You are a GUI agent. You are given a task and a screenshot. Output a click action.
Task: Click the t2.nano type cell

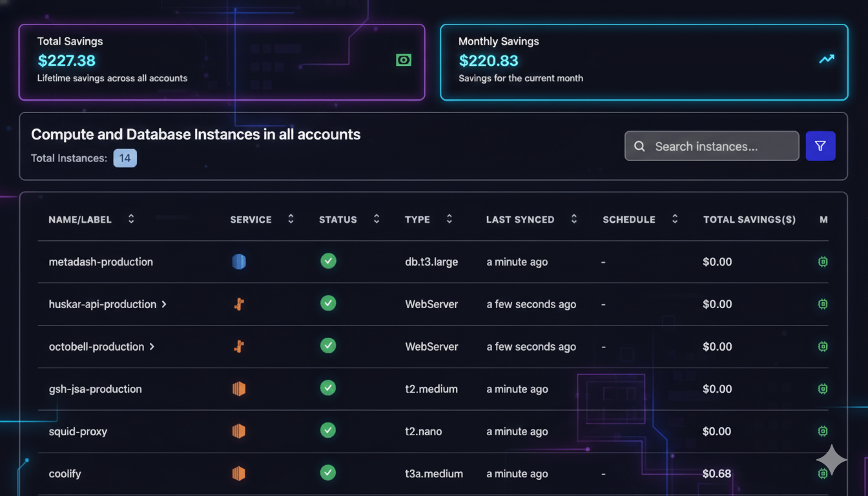pos(424,431)
